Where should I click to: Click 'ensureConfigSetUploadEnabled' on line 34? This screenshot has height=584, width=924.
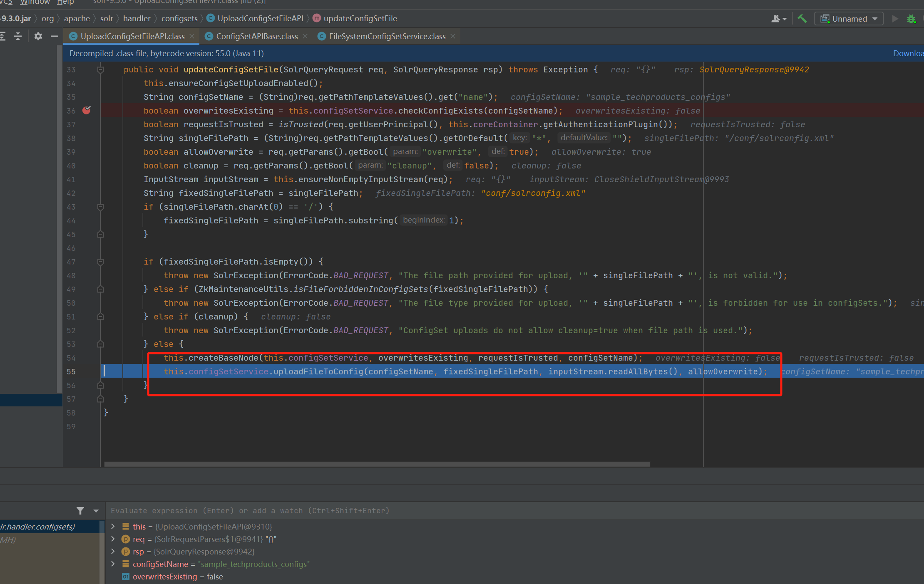coord(238,83)
